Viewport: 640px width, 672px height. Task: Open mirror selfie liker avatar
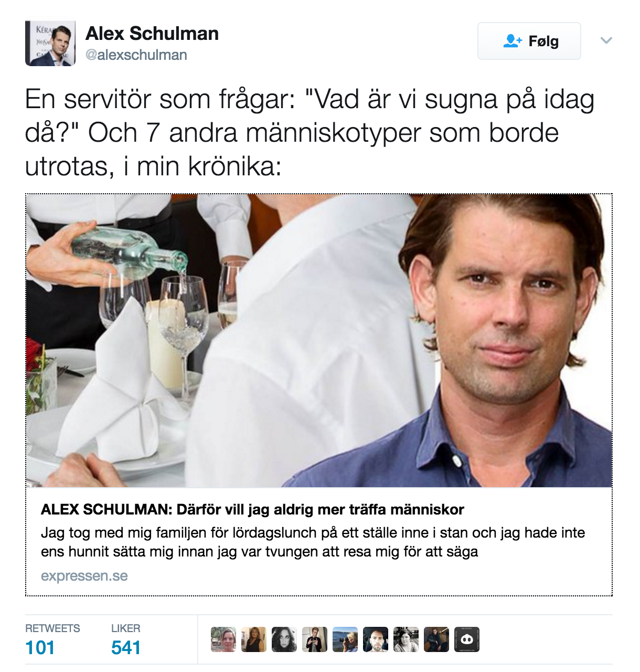pyautogui.click(x=315, y=639)
